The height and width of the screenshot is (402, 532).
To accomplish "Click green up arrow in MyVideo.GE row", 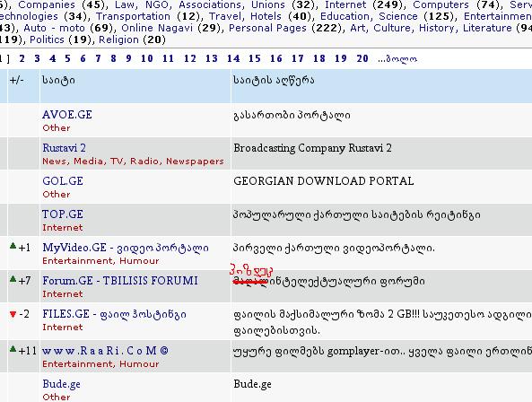I will point(13,246).
